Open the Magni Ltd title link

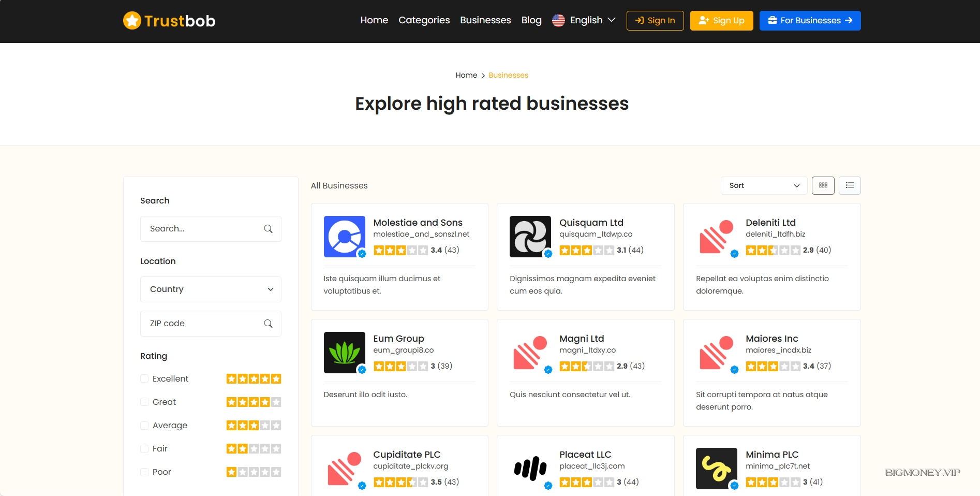pos(582,339)
